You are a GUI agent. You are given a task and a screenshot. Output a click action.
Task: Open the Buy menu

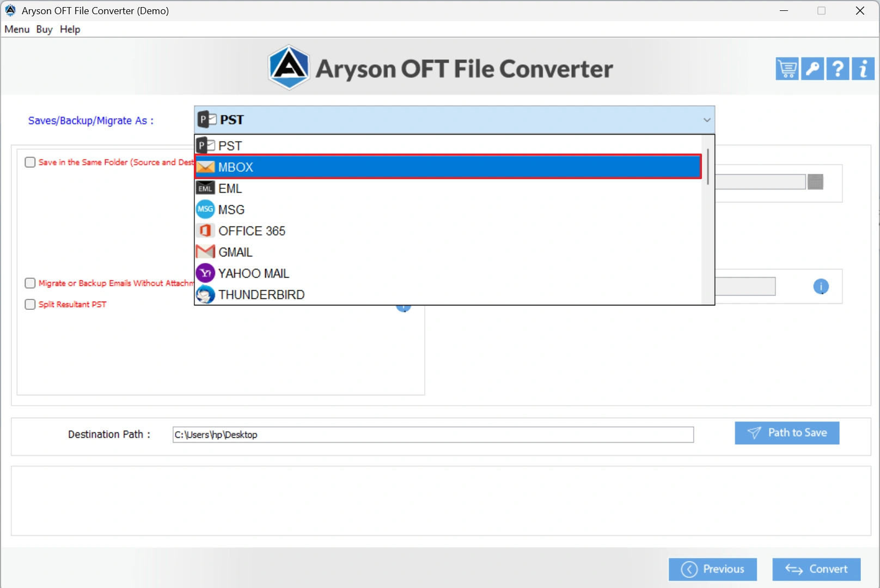[x=44, y=29]
